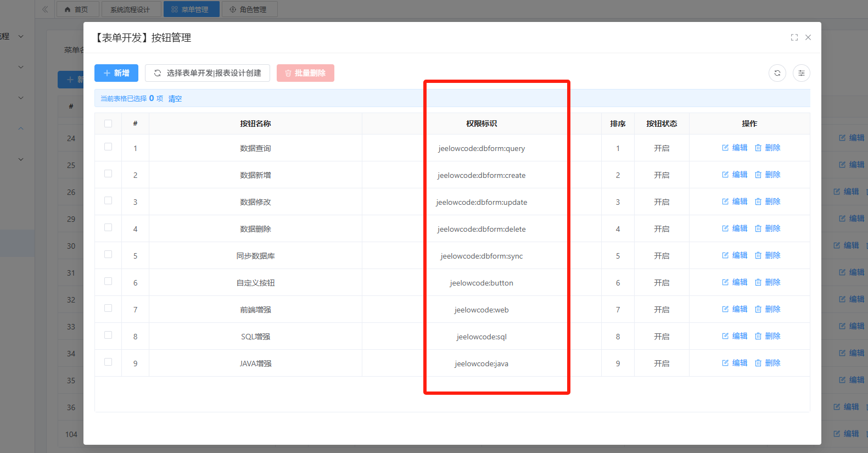Edit row 24 in the background menu table
The height and width of the screenshot is (453, 868).
[x=852, y=138]
